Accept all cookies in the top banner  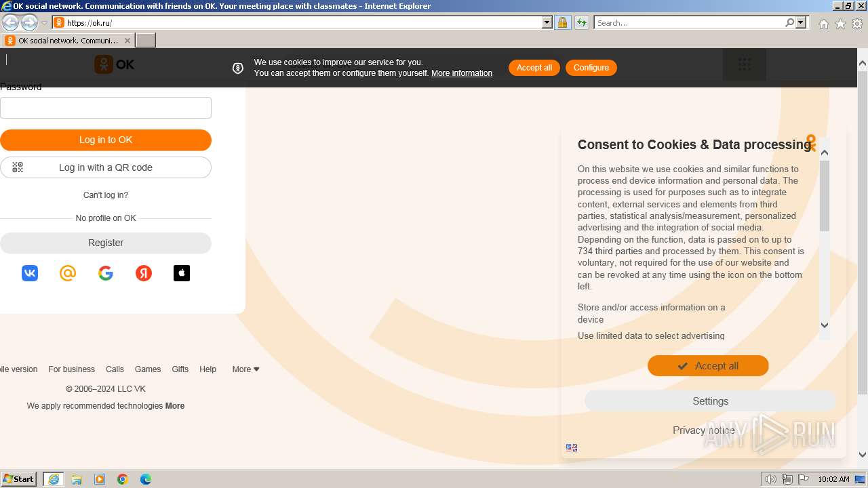[534, 68]
